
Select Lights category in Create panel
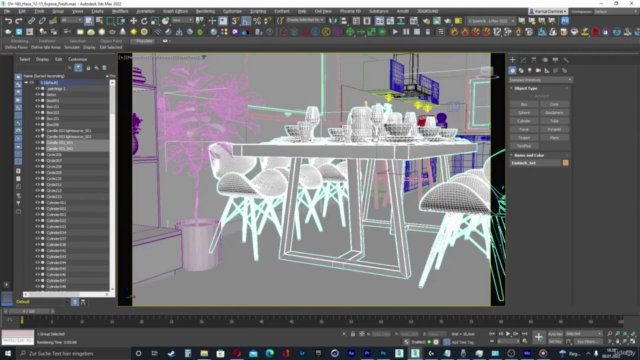click(530, 71)
